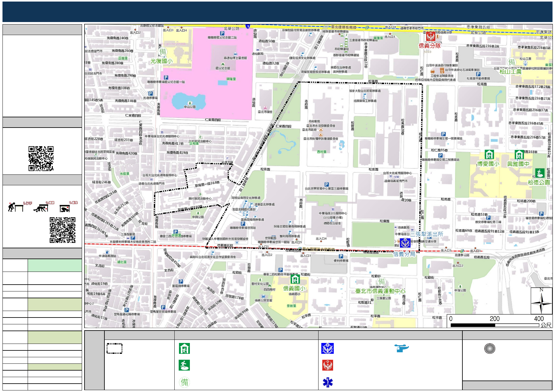Image resolution: width=555 pixels, height=392 pixels.
Task: Click the 四四南村 map label
Action: (269, 289)
